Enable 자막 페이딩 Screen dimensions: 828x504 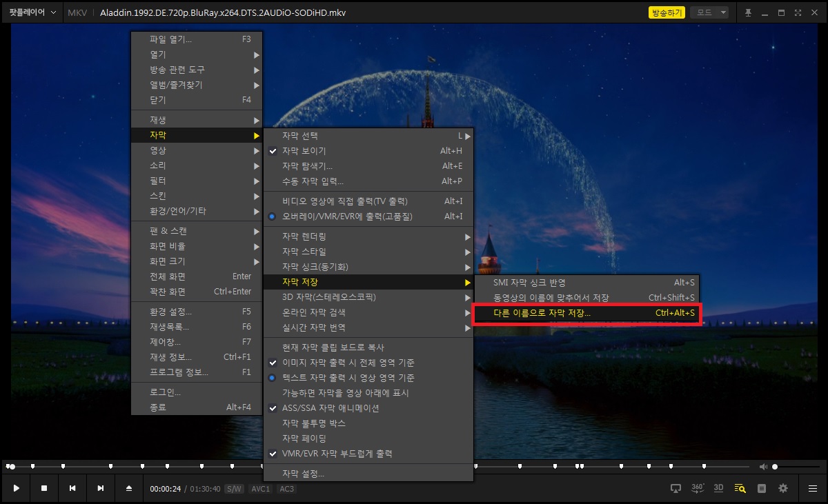368,439
